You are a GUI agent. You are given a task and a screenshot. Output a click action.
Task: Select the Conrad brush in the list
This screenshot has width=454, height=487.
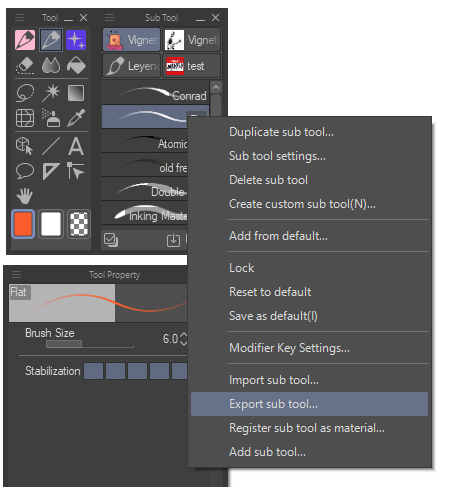(x=155, y=94)
